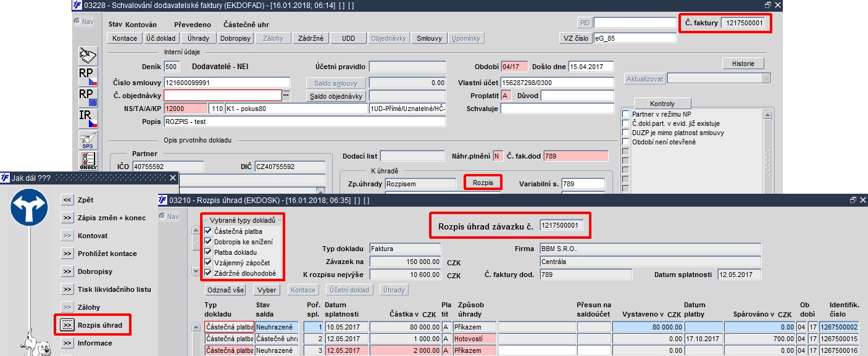Click the Kontroly button
This screenshot has height=356, width=868.
click(663, 104)
